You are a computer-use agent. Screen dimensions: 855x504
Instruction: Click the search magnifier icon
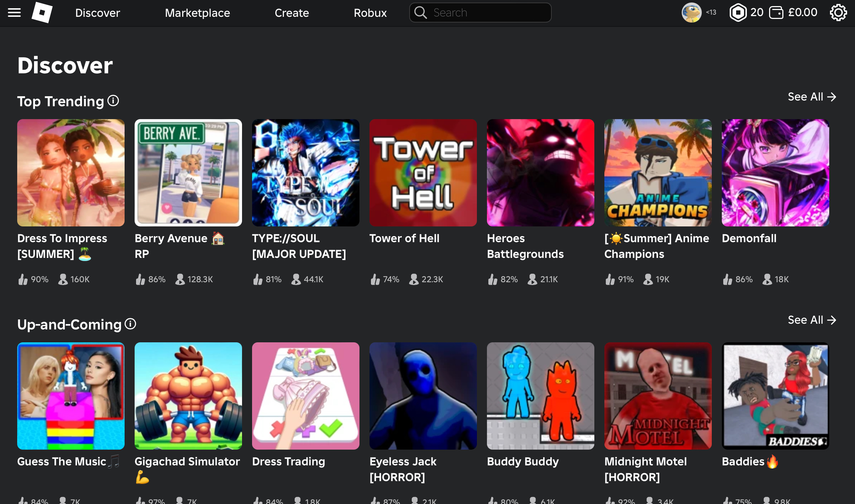(x=421, y=13)
